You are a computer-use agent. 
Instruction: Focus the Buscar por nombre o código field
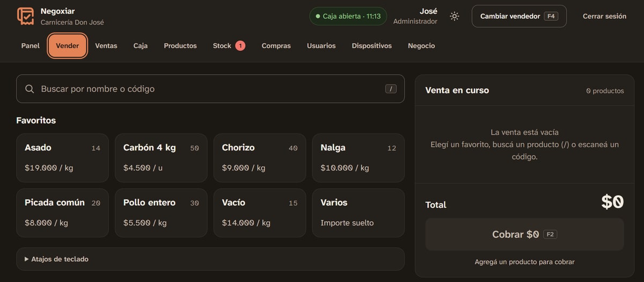(210, 89)
